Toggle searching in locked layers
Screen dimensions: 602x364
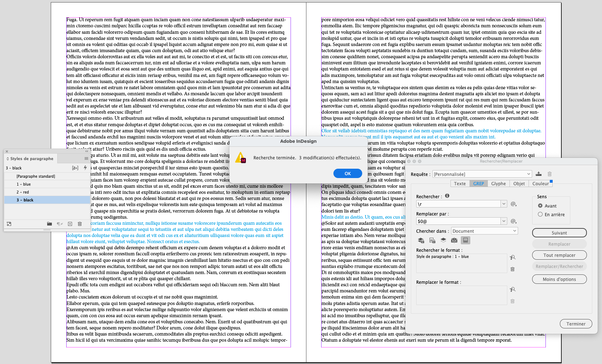coord(421,240)
